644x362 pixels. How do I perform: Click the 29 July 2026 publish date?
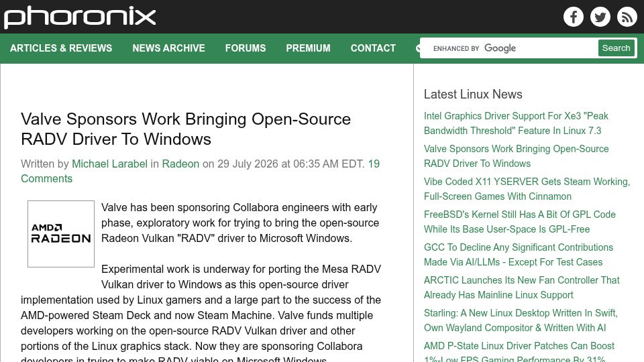248,164
